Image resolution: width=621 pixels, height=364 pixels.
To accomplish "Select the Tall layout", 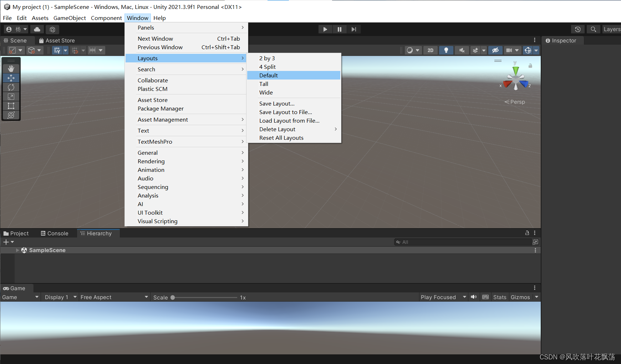I will point(294,84).
